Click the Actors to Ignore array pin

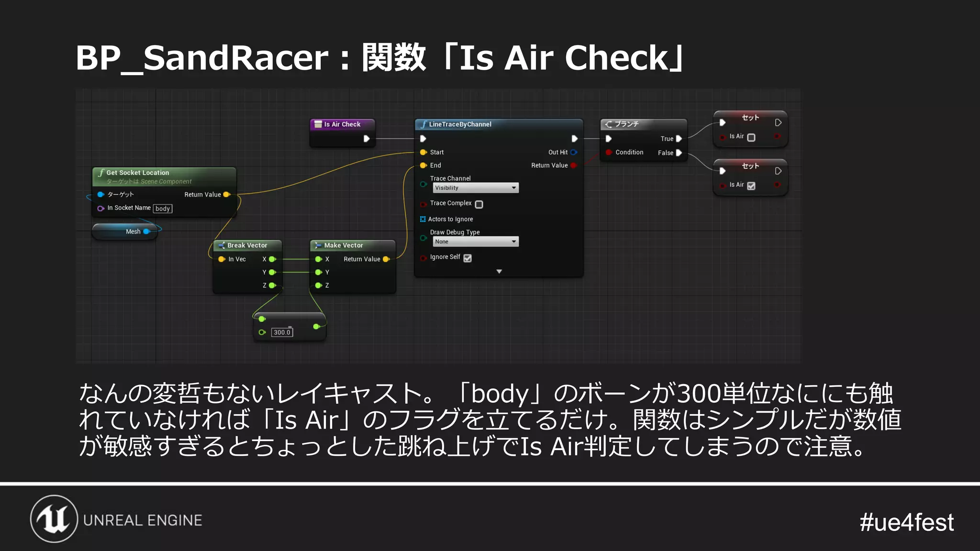coord(423,219)
